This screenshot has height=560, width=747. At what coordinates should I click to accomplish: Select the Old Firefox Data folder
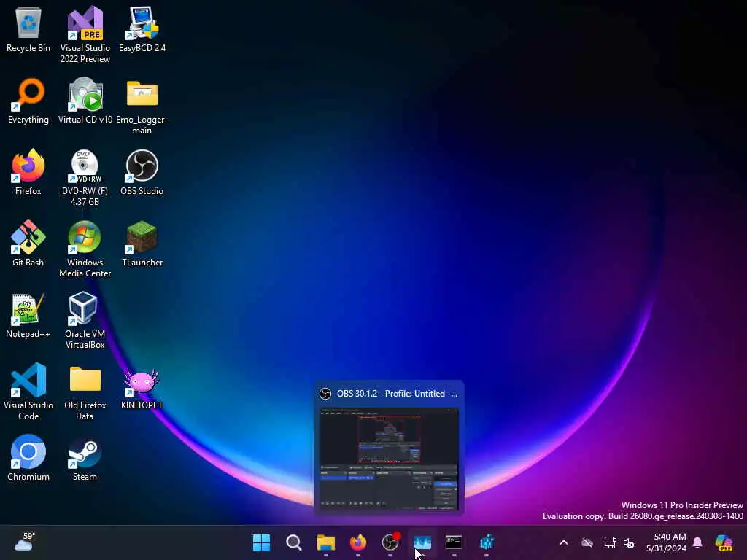pyautogui.click(x=85, y=393)
